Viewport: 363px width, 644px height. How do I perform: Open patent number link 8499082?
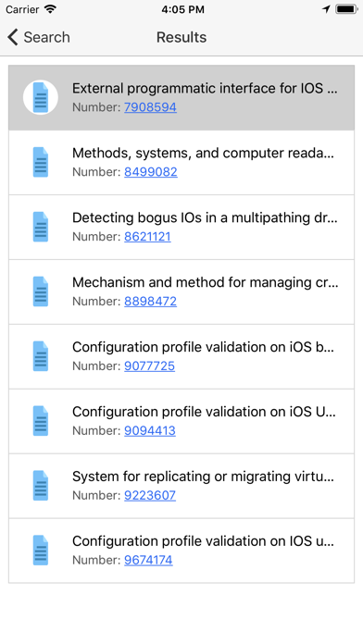click(150, 172)
